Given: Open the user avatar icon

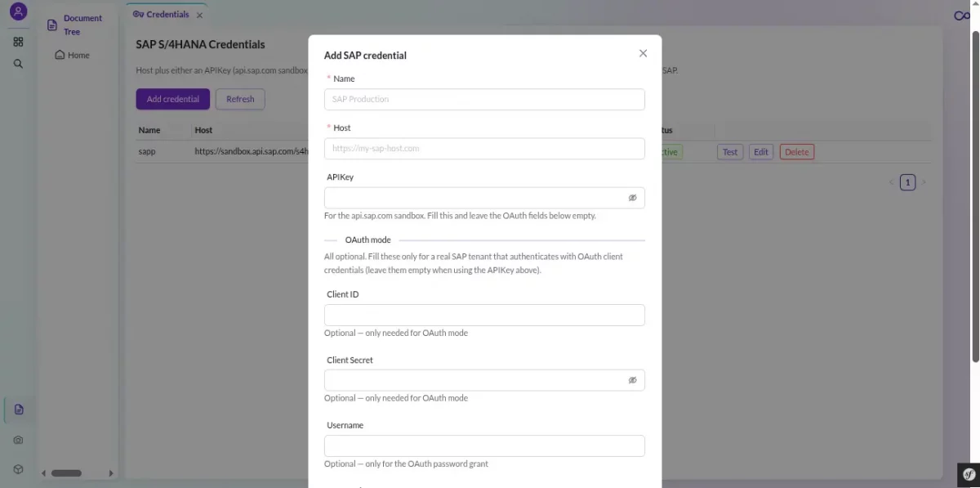Looking at the screenshot, I should click(18, 12).
